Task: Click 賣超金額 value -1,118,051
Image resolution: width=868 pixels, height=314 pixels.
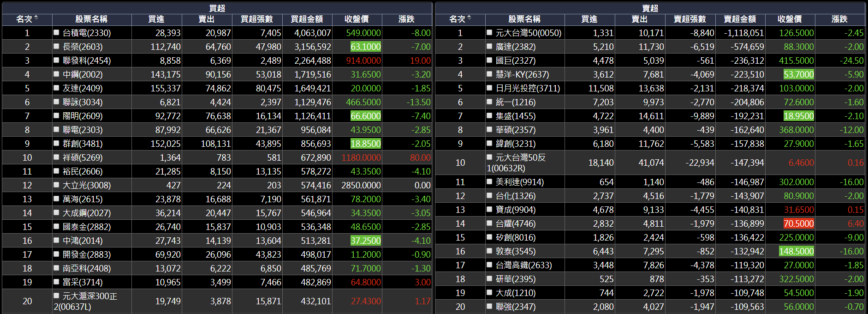Action: (744, 33)
